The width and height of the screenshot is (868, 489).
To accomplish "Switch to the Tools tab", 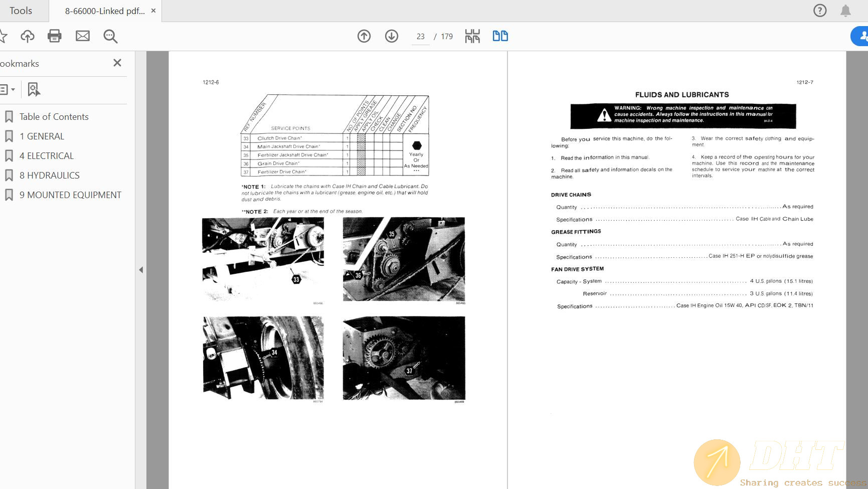I will point(21,11).
